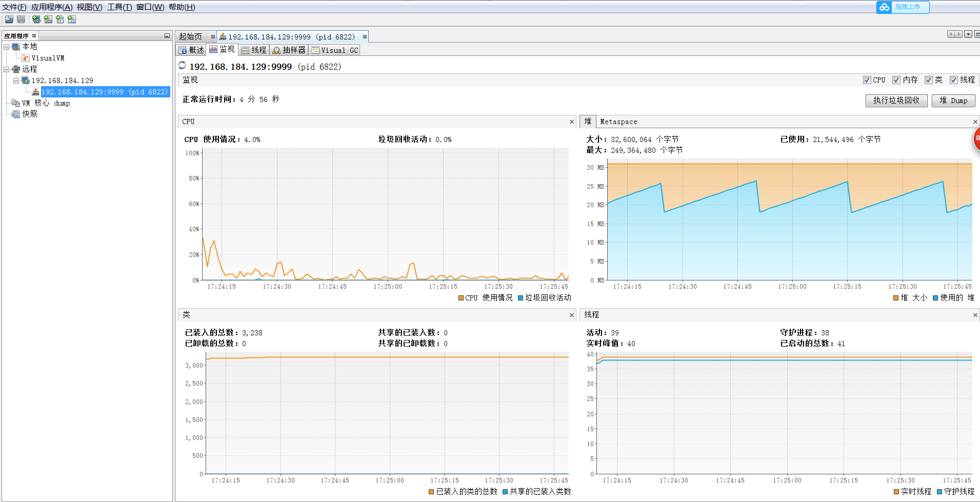Collapse the 192.168.184.129 host node

pyautogui.click(x=16, y=80)
